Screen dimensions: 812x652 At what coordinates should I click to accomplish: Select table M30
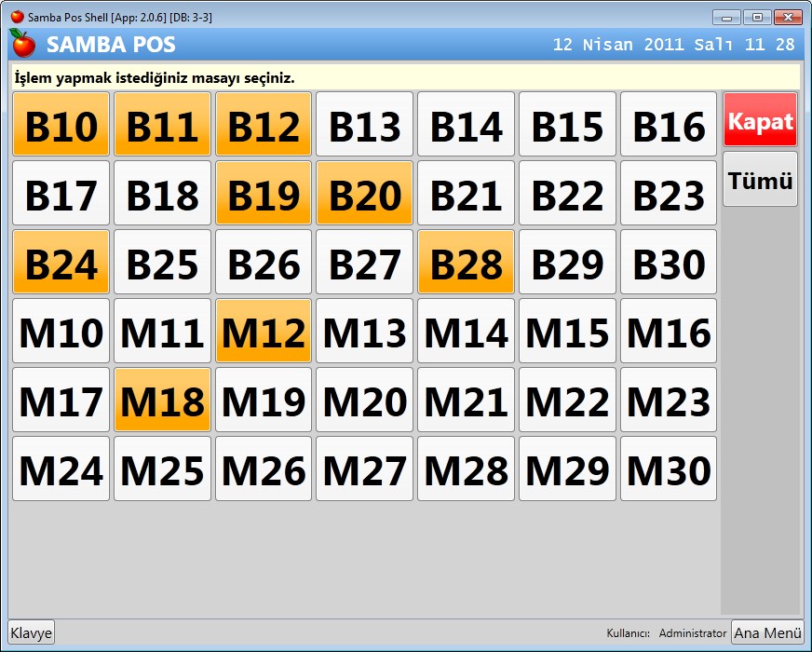(669, 469)
